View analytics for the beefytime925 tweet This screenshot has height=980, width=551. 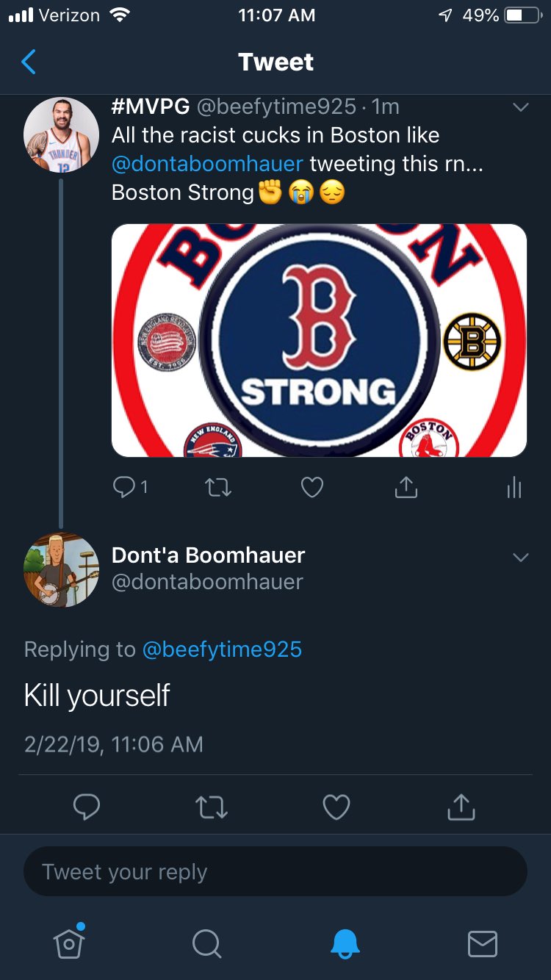point(514,487)
